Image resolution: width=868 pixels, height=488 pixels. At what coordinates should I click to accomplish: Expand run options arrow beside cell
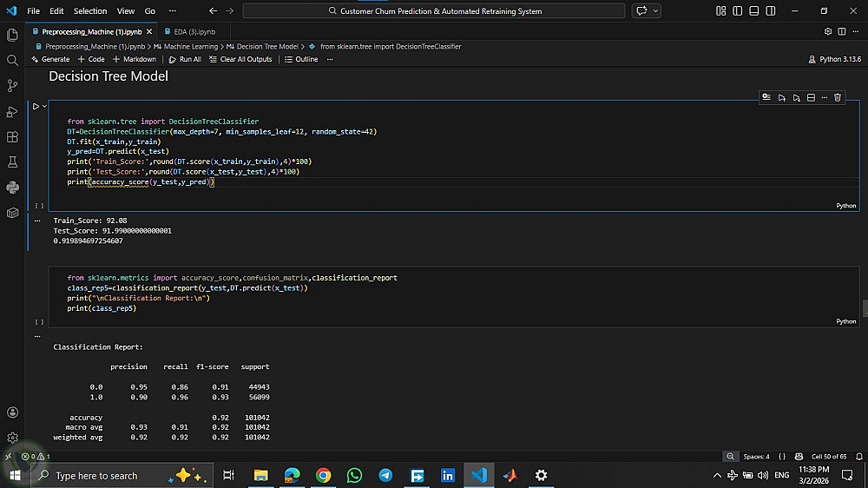click(x=44, y=106)
